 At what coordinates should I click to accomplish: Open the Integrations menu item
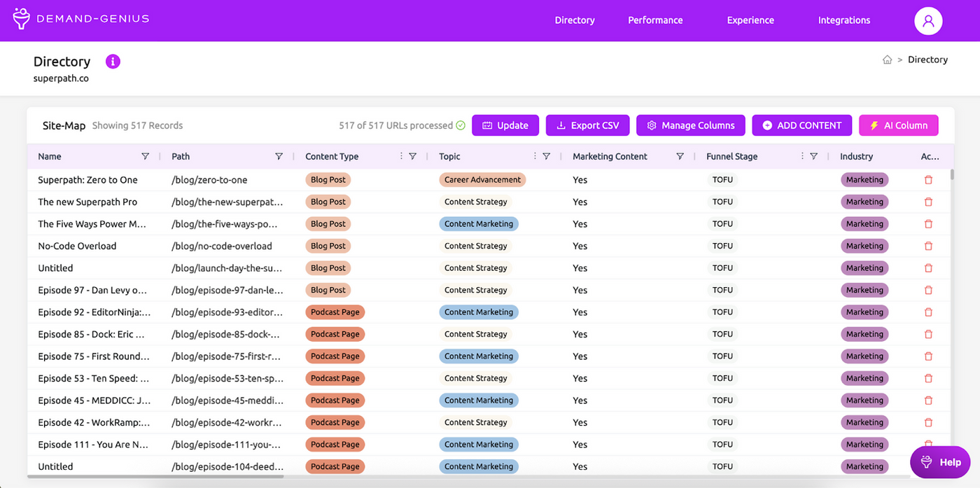pyautogui.click(x=844, y=20)
